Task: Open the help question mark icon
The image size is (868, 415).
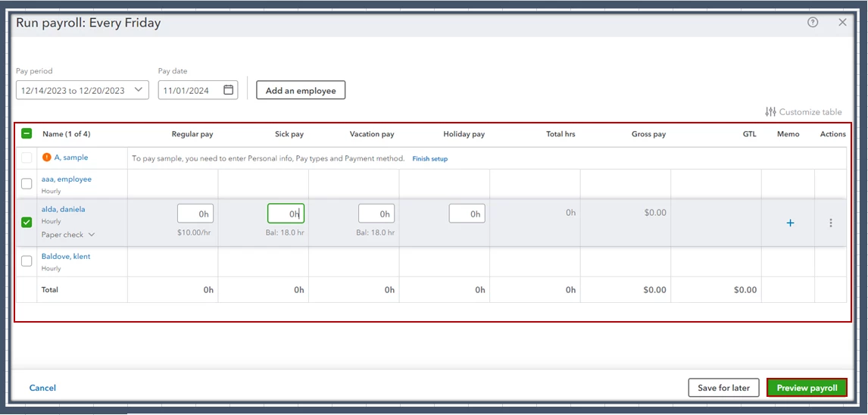Action: coord(813,23)
